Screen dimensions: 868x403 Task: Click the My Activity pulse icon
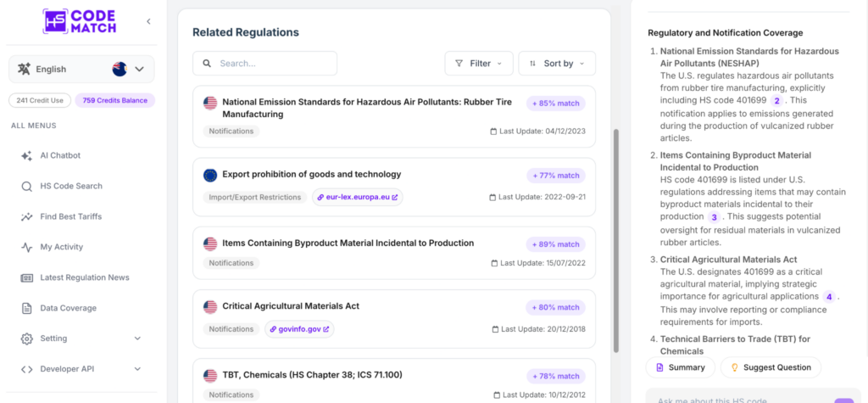point(26,247)
